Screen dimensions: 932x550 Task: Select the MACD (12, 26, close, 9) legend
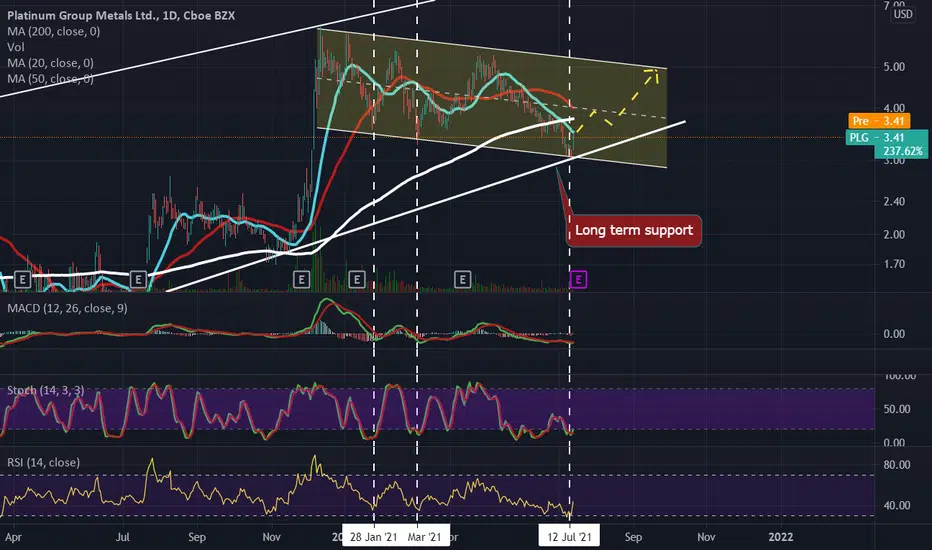coord(67,308)
